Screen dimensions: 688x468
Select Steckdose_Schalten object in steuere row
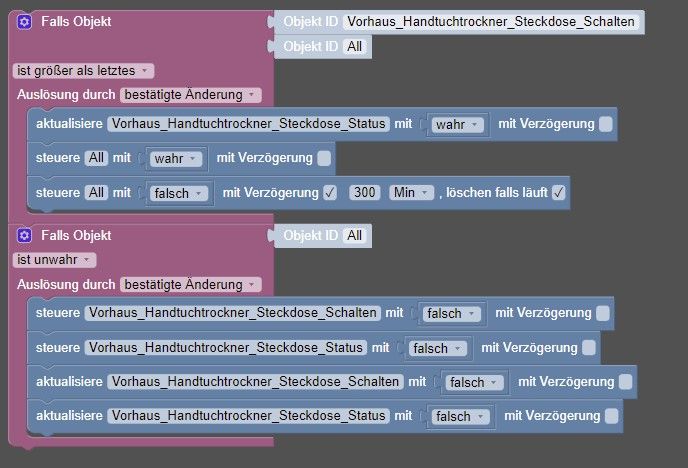click(233, 313)
